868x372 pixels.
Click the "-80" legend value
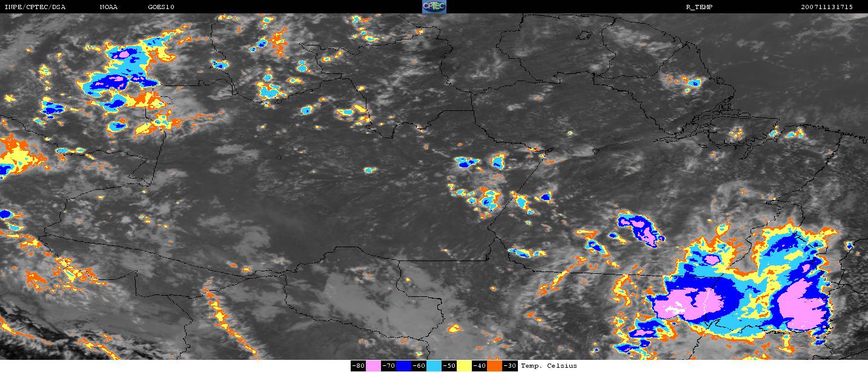pyautogui.click(x=359, y=366)
